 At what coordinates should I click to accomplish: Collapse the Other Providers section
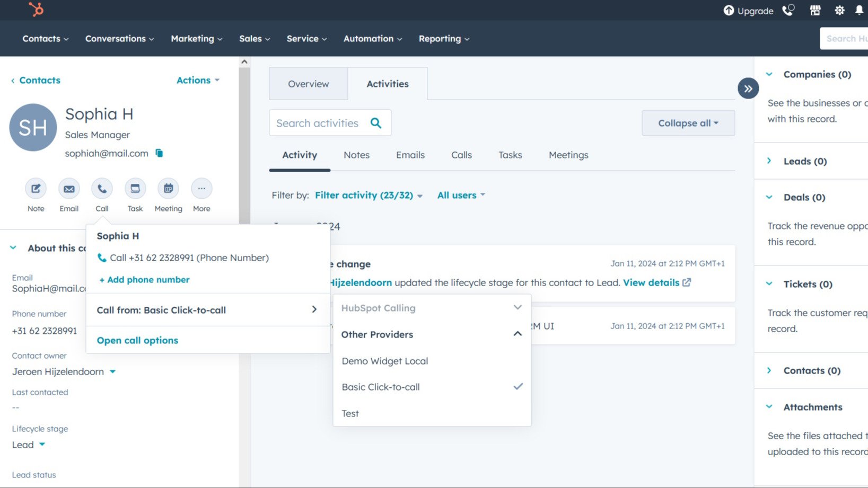[x=518, y=334]
